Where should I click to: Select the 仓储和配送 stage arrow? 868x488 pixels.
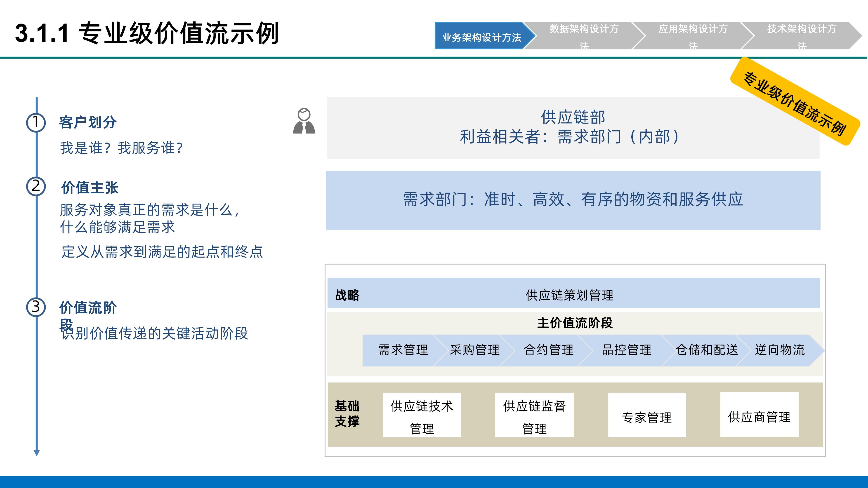(707, 350)
